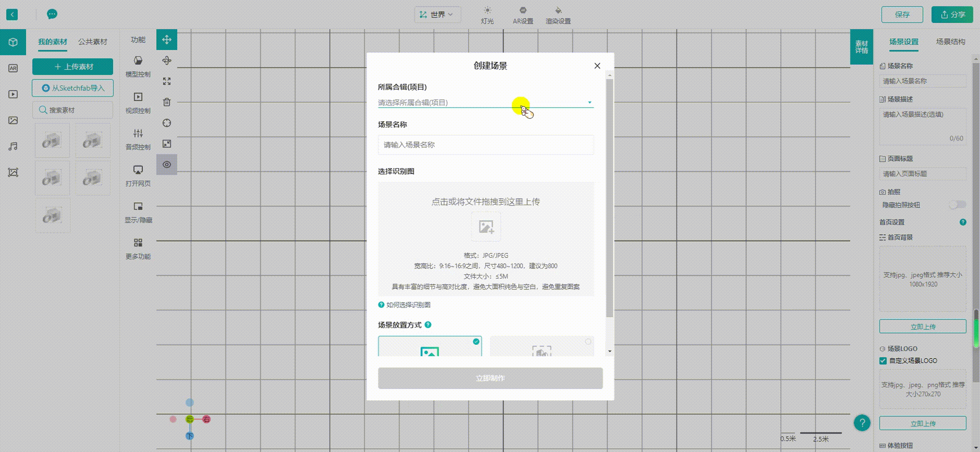The height and width of the screenshot is (452, 980).
Task: Switch to 场景结构 tab
Action: pos(950,42)
